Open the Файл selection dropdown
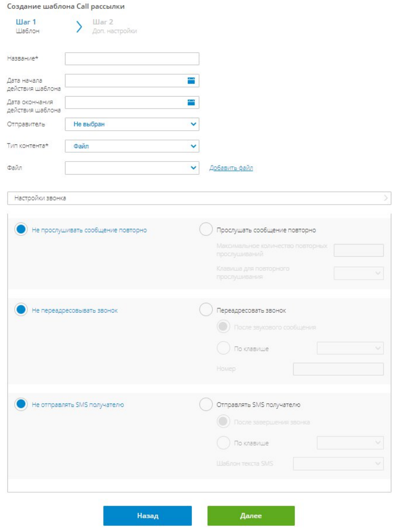Image resolution: width=405 pixels, height=532 pixels. coord(132,168)
